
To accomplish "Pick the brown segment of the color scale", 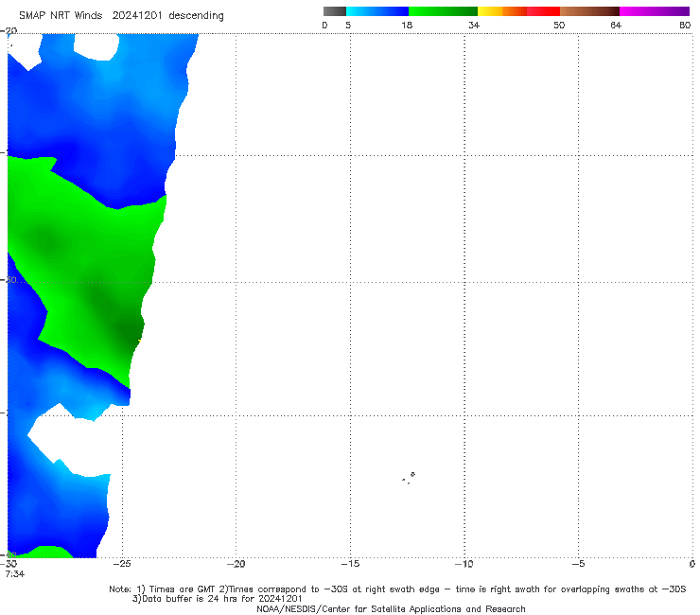I will pos(589,11).
